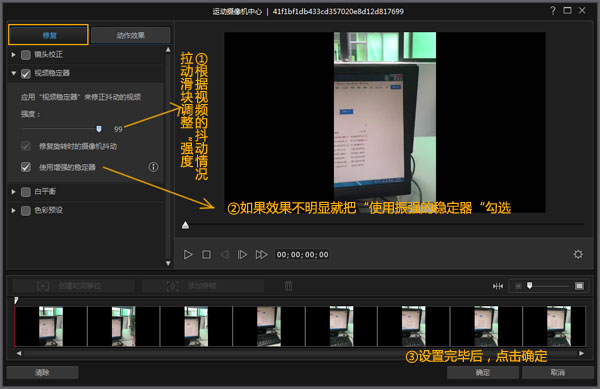This screenshot has height=389, width=600.
Task: Step to the next frame
Action: click(242, 254)
